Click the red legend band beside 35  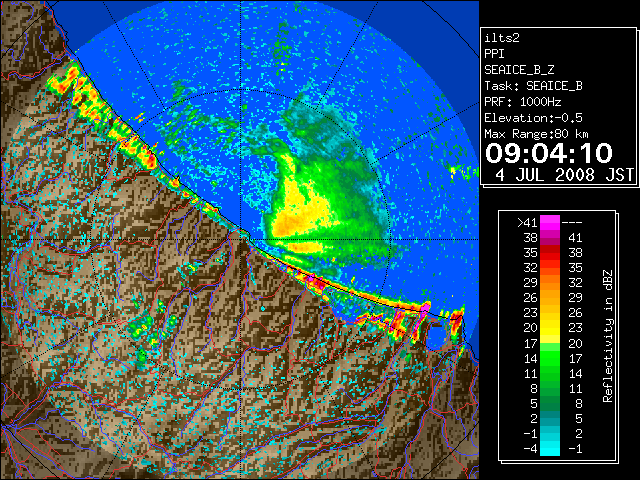pyautogui.click(x=550, y=253)
